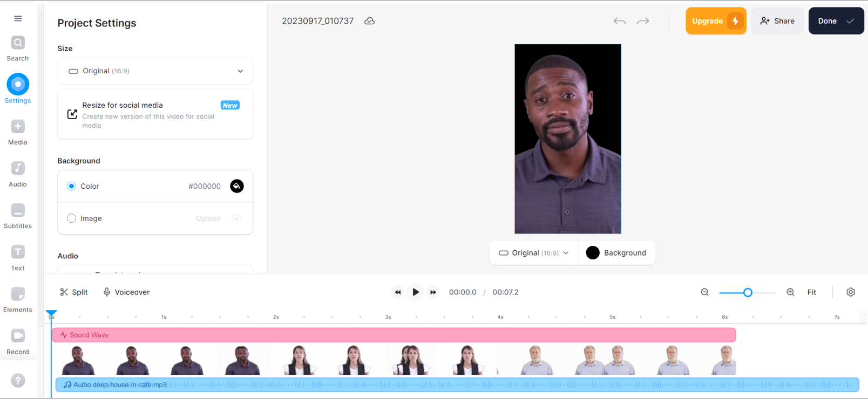Click the Background button below preview
This screenshot has height=399, width=868.
tap(616, 253)
